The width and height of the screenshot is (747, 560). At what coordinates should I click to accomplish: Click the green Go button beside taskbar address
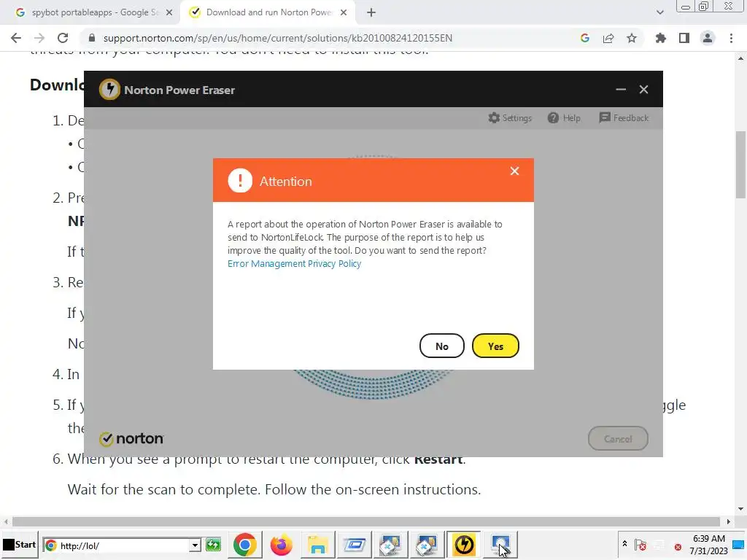(214, 545)
